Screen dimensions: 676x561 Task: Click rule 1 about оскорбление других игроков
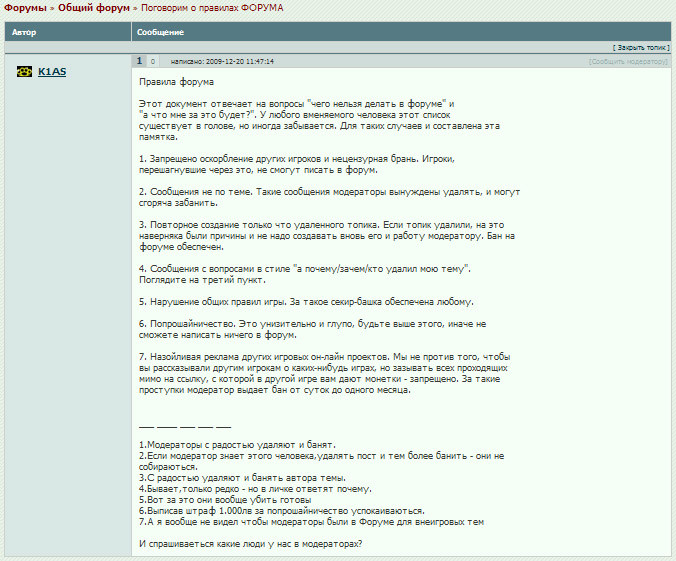(297, 164)
